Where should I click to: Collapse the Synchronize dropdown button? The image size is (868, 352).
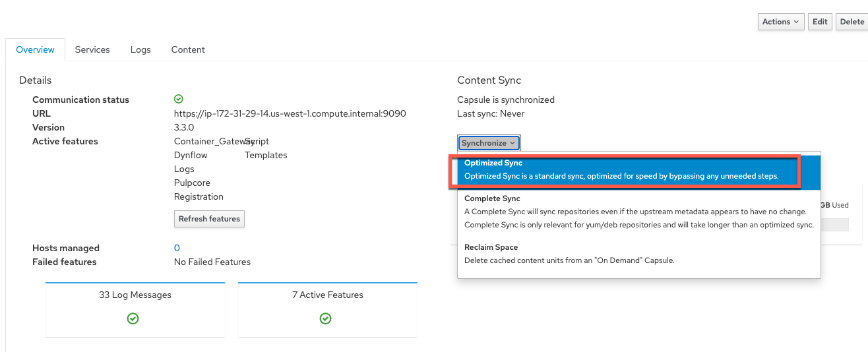point(489,143)
